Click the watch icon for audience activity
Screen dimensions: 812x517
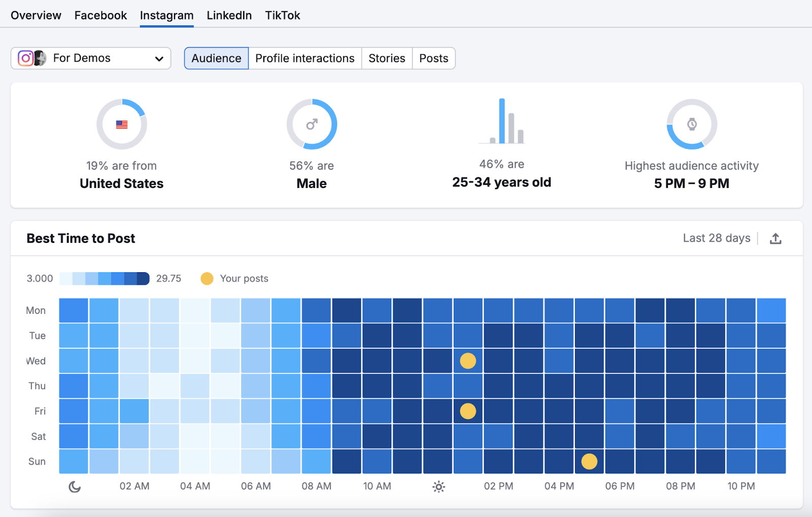tap(692, 124)
